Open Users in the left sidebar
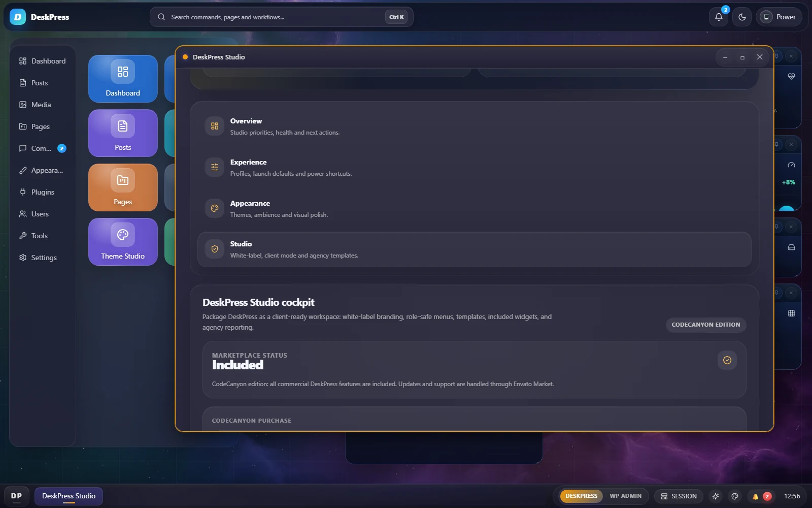The image size is (812, 508). pos(43,214)
